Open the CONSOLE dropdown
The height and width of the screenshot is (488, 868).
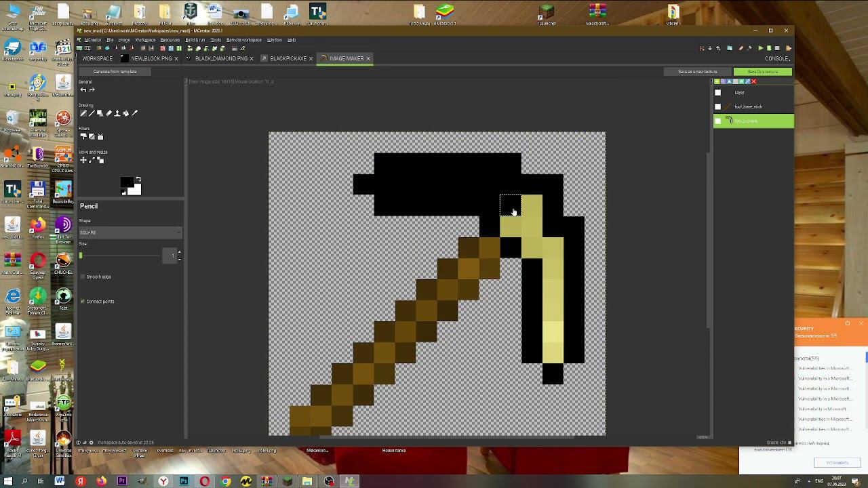pos(777,58)
